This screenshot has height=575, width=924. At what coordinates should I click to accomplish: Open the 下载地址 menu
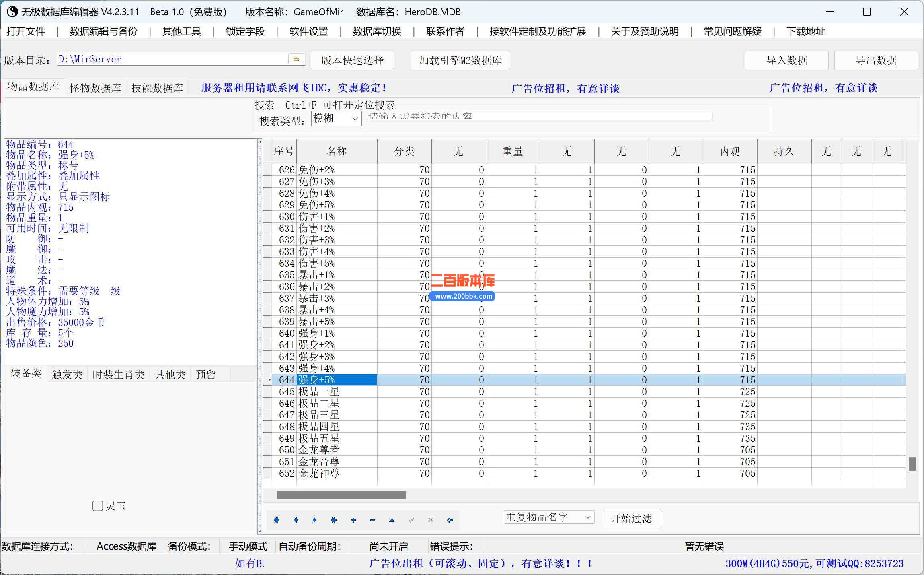[x=805, y=31]
